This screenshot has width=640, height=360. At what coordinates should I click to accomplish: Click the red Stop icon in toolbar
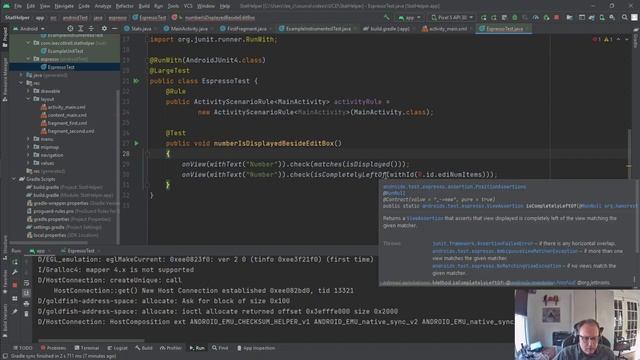tap(557, 18)
